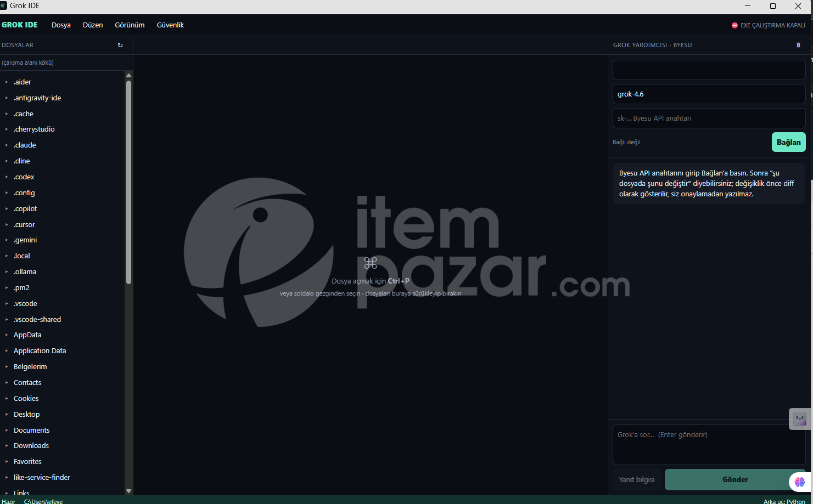The height and width of the screenshot is (504, 813).
Task: Select the .ollama folder name
Action: click(25, 272)
